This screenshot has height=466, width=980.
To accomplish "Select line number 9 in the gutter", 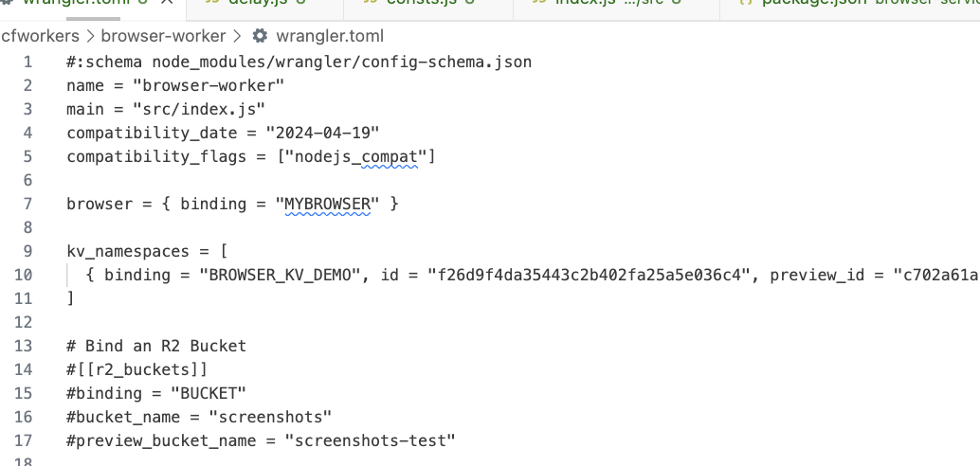I will 27,251.
